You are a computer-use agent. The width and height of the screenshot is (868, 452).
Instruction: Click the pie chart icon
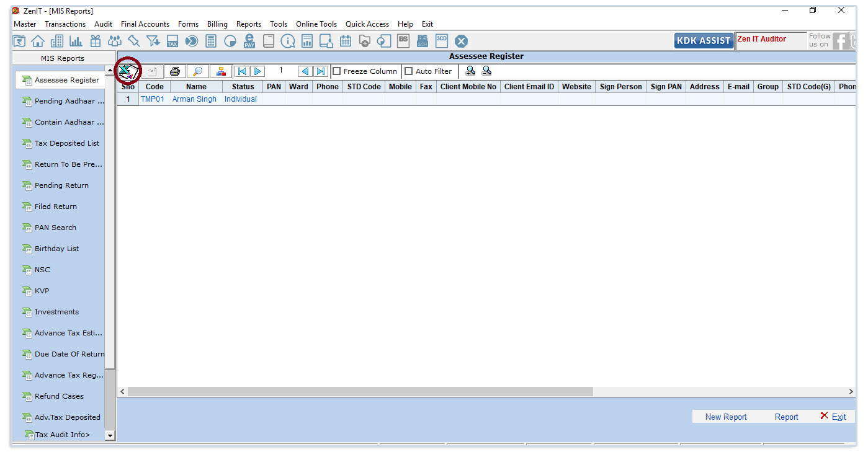click(230, 41)
